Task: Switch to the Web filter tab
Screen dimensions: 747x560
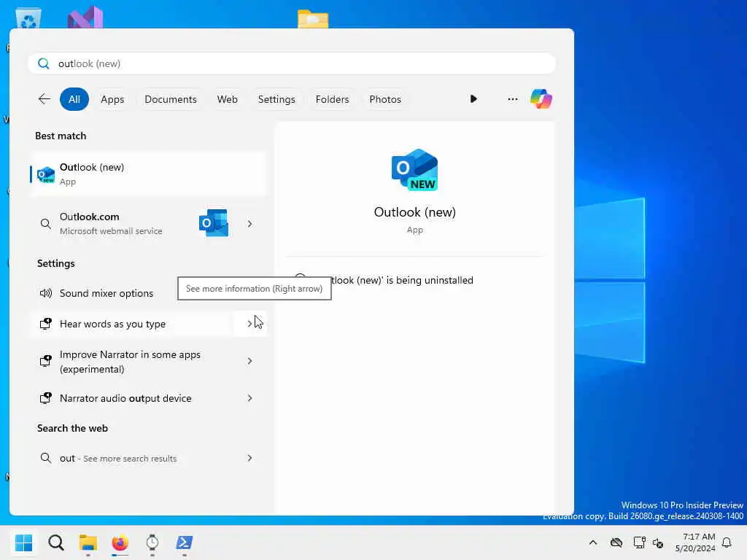Action: (228, 99)
